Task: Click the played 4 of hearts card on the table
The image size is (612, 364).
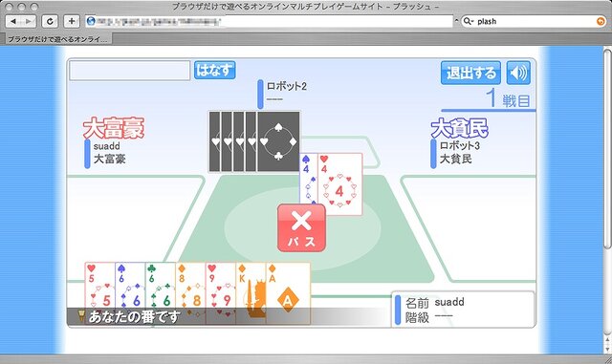Action: click(340, 184)
